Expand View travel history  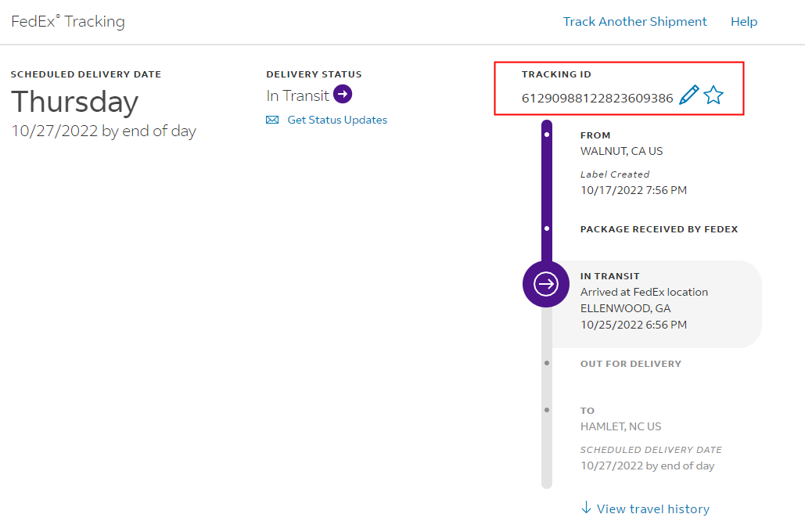click(x=652, y=509)
